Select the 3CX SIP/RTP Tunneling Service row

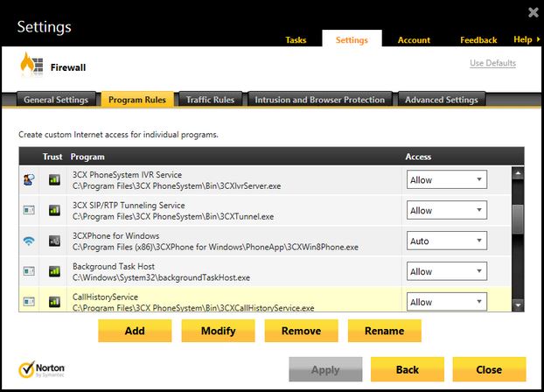pyautogui.click(x=265, y=210)
